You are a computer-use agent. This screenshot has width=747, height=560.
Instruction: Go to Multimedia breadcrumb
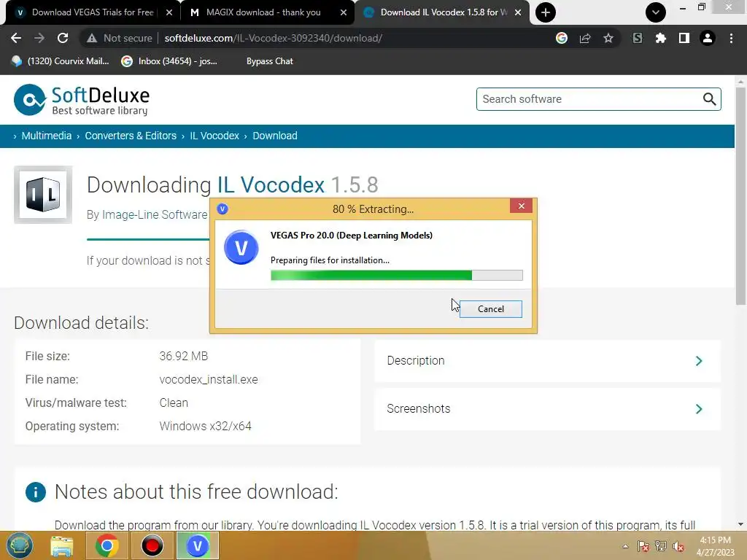pos(46,136)
